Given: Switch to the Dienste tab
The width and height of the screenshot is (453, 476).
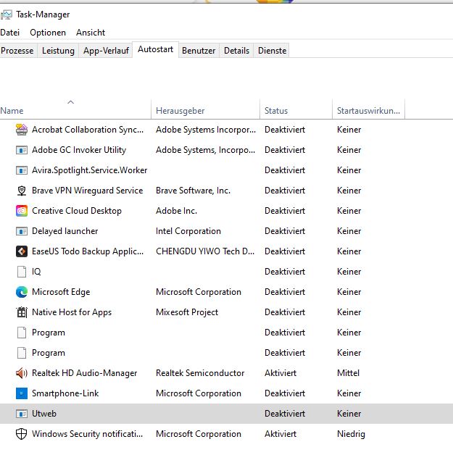Looking at the screenshot, I should [x=272, y=51].
